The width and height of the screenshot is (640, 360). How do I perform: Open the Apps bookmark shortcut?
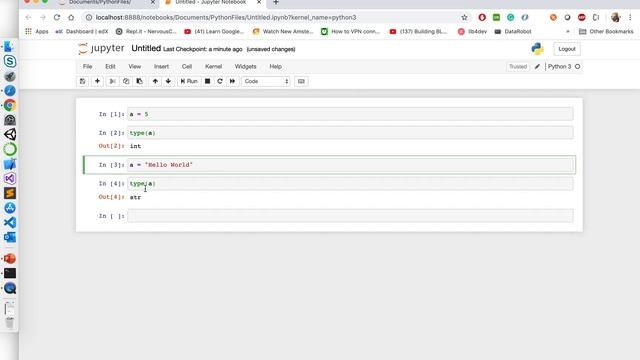tap(37, 31)
